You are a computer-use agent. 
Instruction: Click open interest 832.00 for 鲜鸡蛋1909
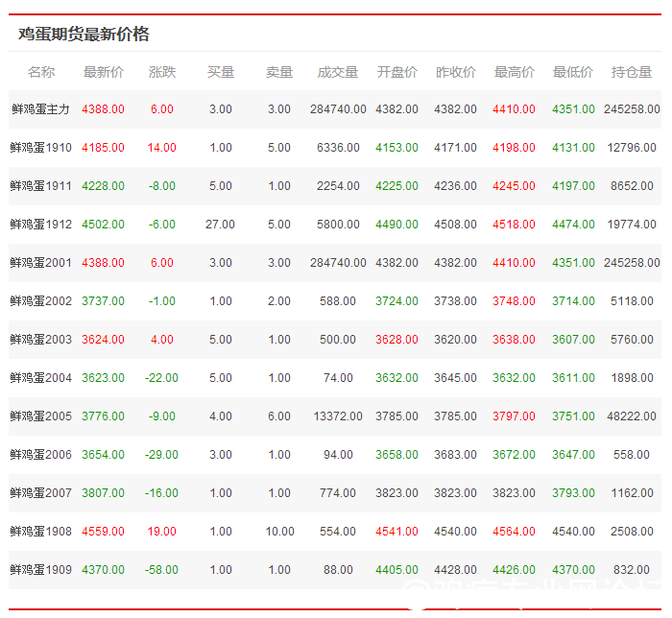632,570
